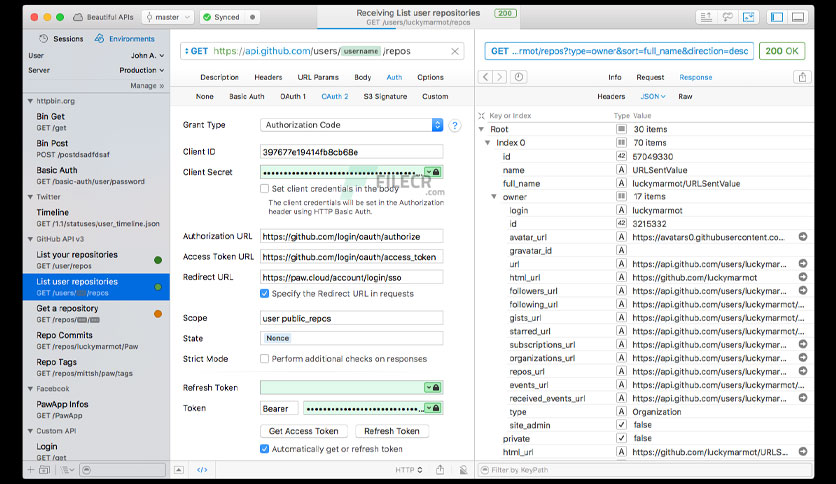This screenshot has width=836, height=484.
Task: Enable Perform additional checks on responses
Action: click(x=264, y=359)
